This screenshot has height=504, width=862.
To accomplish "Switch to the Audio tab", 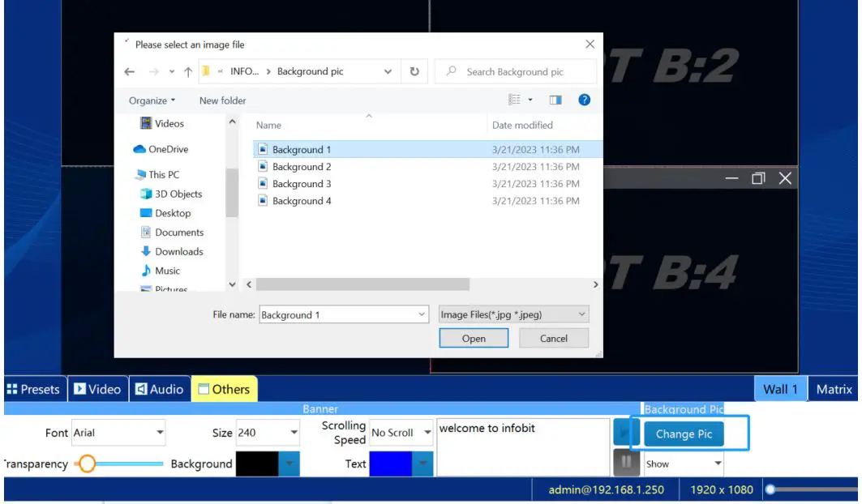I will pyautogui.click(x=160, y=389).
